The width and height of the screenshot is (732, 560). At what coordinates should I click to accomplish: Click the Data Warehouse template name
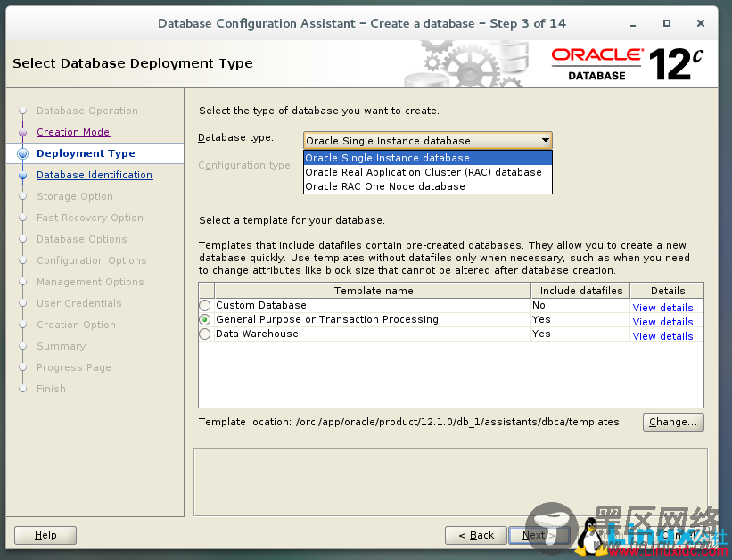coord(257,334)
